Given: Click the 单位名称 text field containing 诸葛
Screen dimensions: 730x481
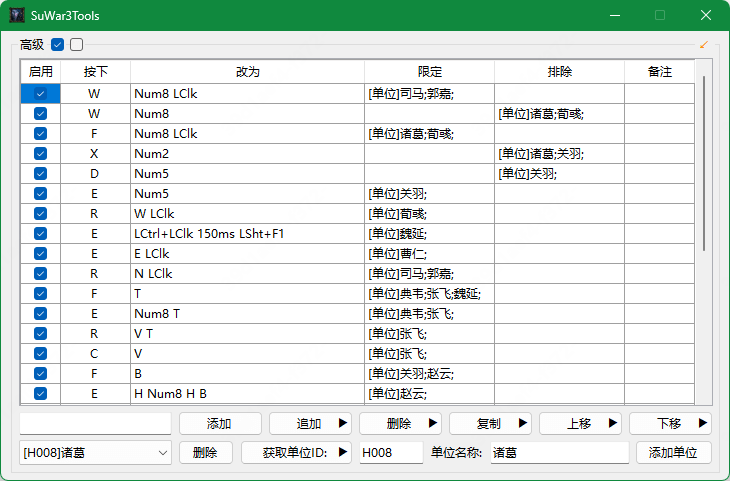Looking at the screenshot, I should [558, 453].
